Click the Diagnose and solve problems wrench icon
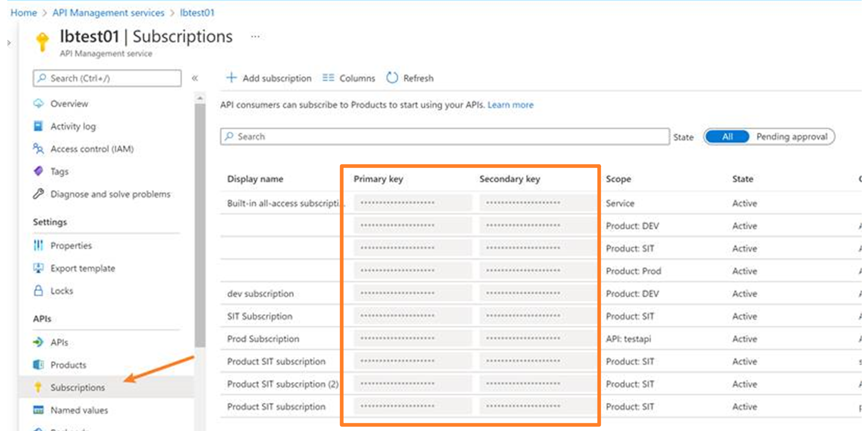The width and height of the screenshot is (868, 431). click(38, 194)
